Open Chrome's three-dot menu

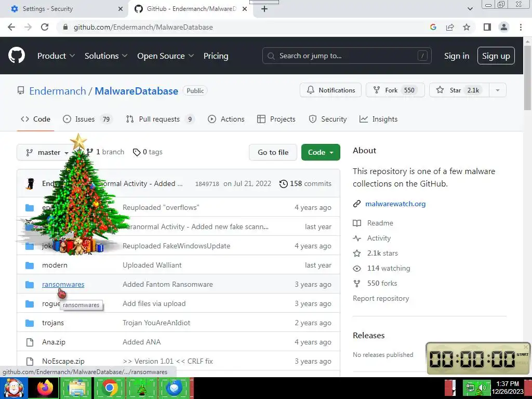[x=521, y=27]
